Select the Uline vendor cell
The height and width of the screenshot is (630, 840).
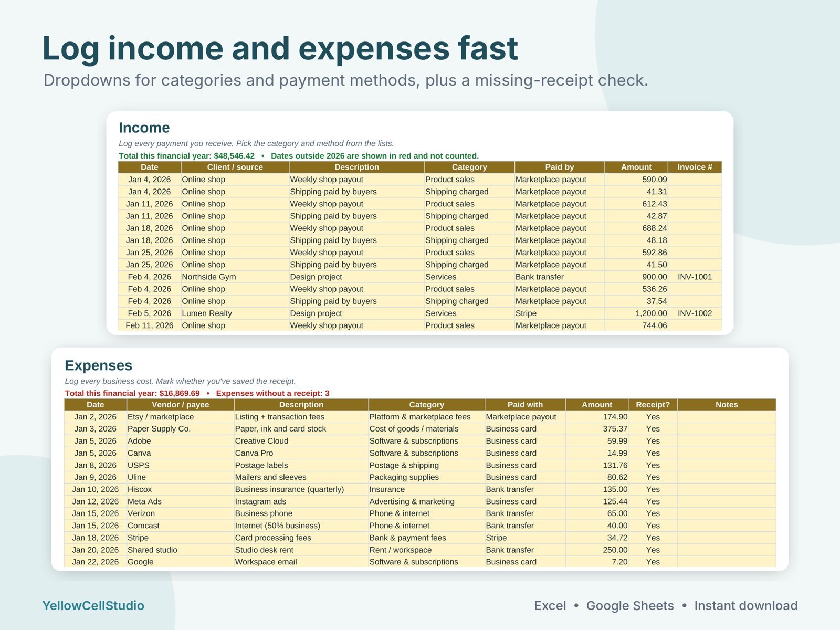[x=180, y=477]
